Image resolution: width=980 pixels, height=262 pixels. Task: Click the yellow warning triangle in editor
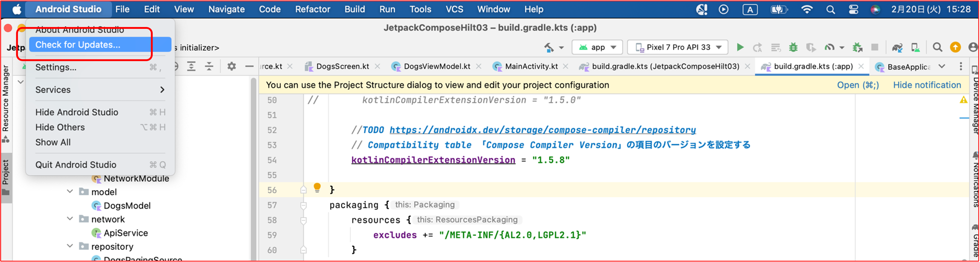pyautogui.click(x=963, y=100)
